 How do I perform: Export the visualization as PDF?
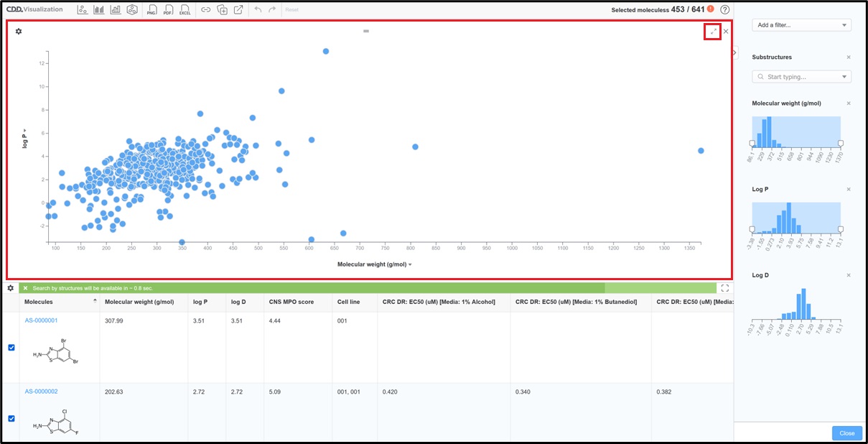tap(168, 10)
